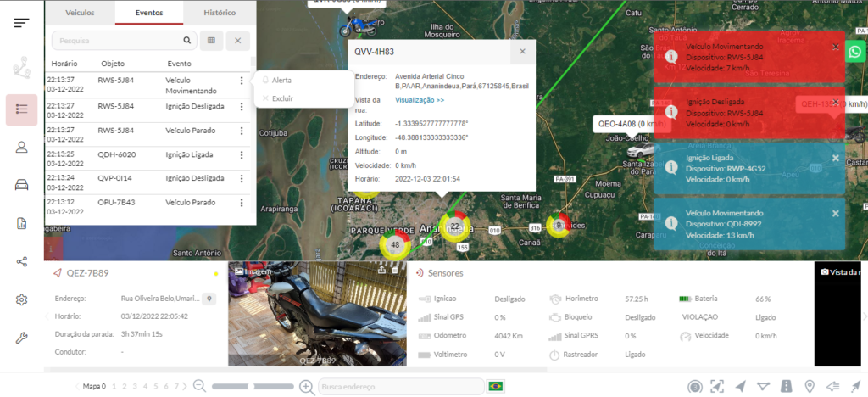
Task: Click the Brazil flag language selector
Action: [x=496, y=387]
